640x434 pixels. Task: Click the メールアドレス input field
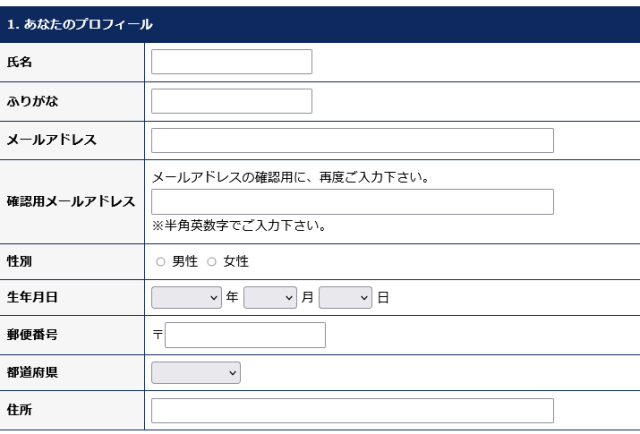click(352, 140)
